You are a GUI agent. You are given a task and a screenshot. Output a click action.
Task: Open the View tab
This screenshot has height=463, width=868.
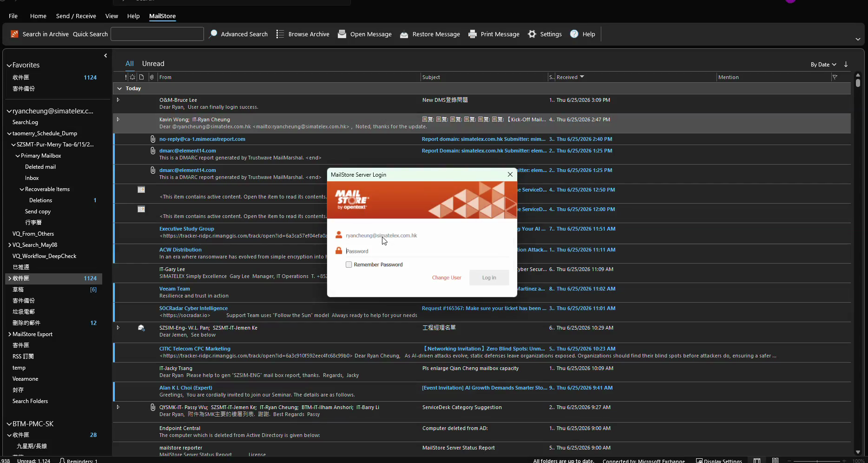pos(112,16)
